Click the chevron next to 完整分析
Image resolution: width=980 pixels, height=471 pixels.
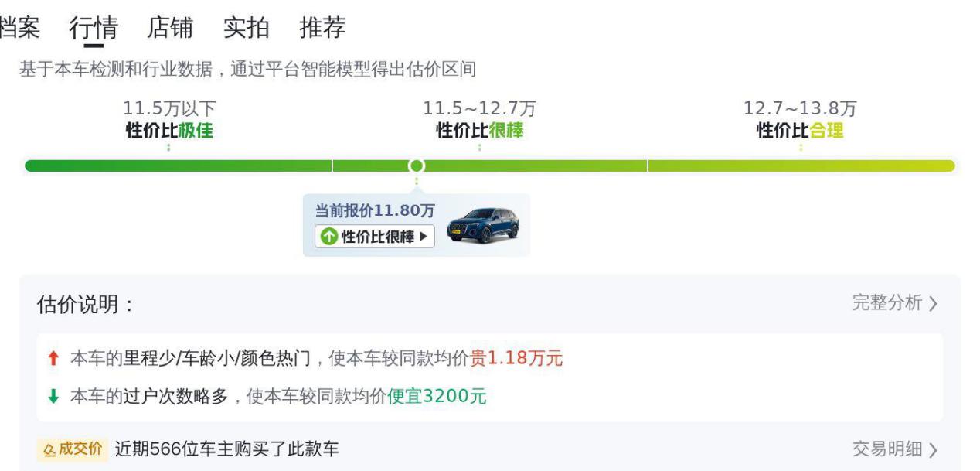(x=933, y=304)
